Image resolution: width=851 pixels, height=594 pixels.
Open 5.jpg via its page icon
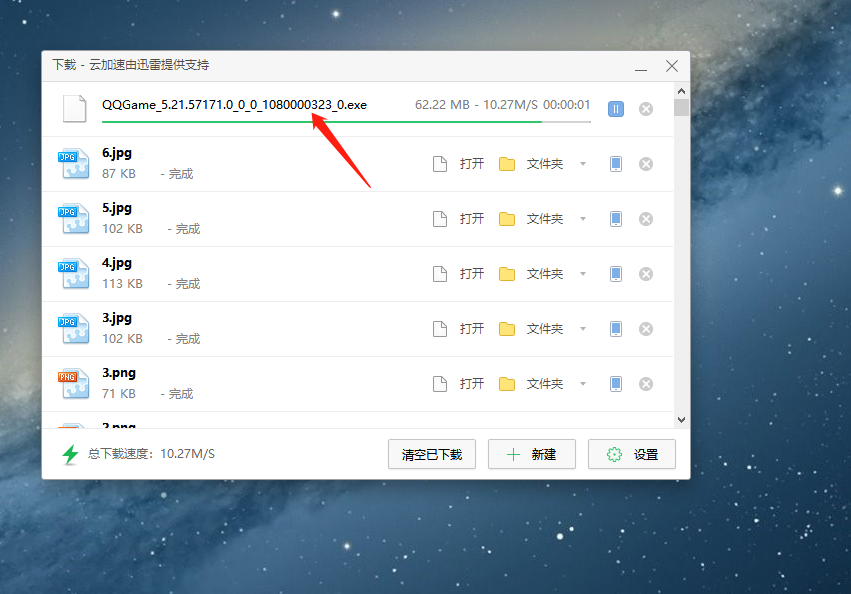tap(440, 219)
